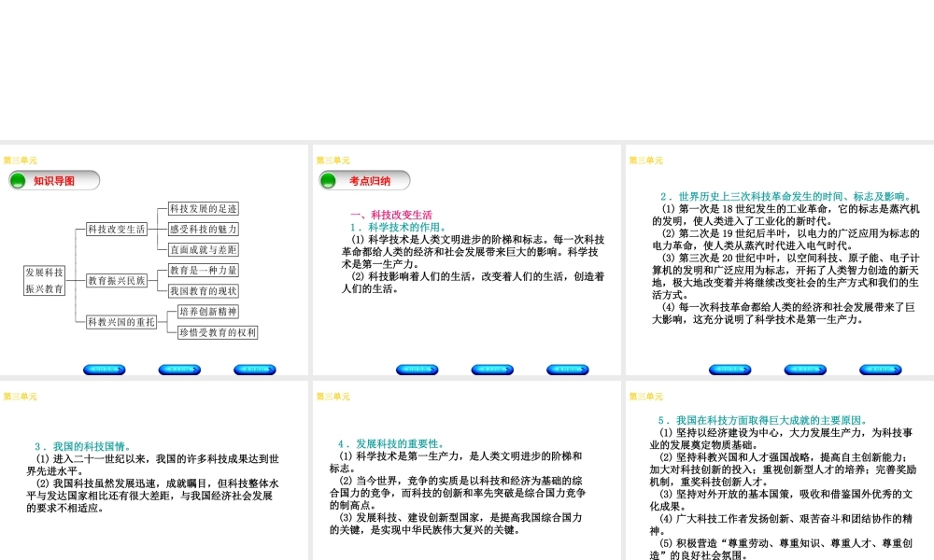This screenshot has height=560, width=934.
Task: Select the leaf node 培养创新精神
Action: 208,311
